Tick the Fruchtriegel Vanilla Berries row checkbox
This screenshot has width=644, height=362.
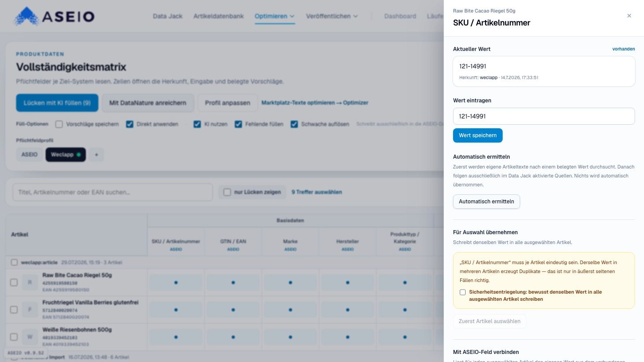[14, 310]
